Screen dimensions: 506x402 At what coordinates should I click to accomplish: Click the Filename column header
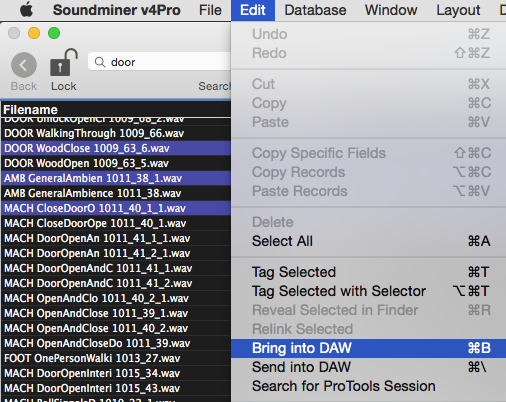115,109
